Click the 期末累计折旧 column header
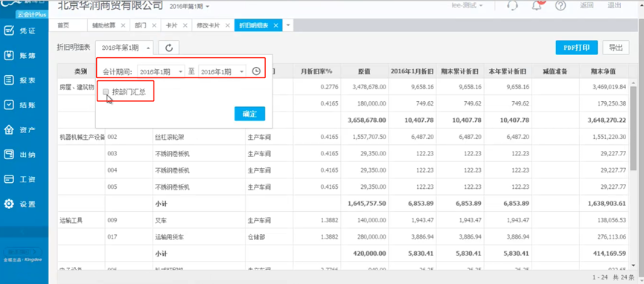The height and width of the screenshot is (284, 644). coord(460,71)
